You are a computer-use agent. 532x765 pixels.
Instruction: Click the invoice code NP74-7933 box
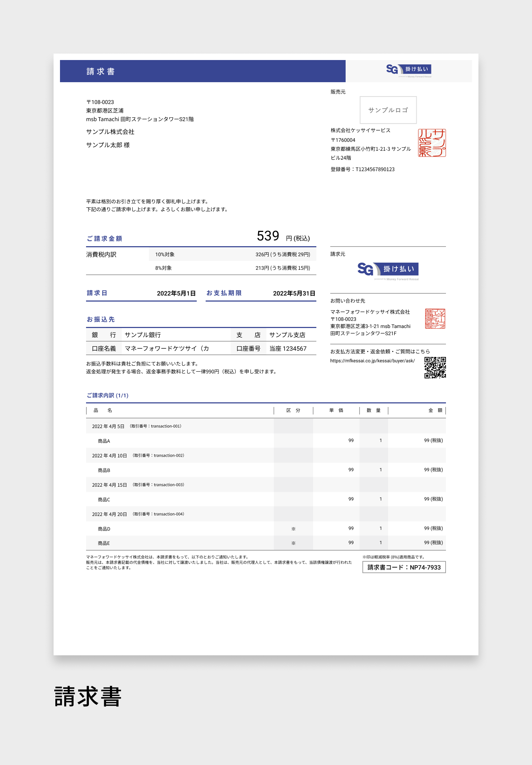tap(404, 567)
